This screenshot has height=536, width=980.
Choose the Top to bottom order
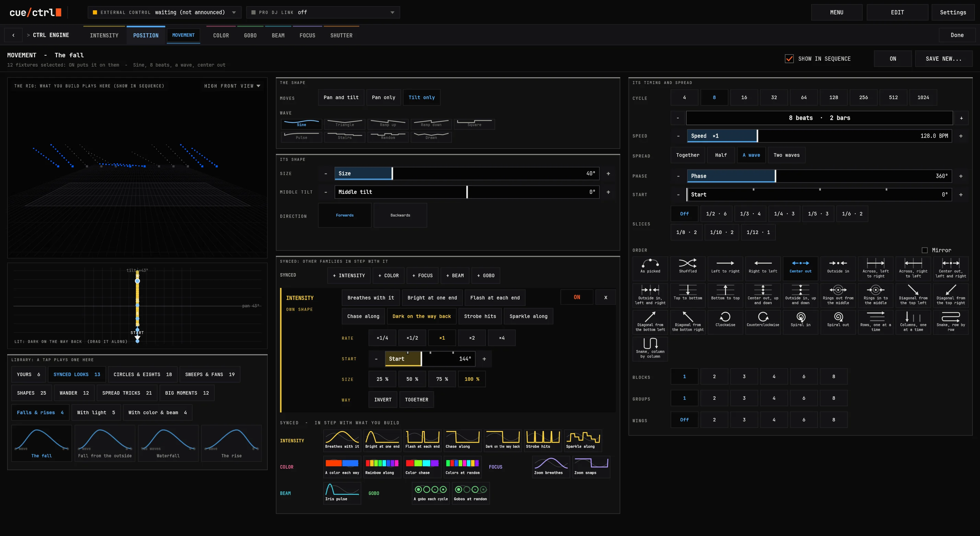pyautogui.click(x=687, y=295)
